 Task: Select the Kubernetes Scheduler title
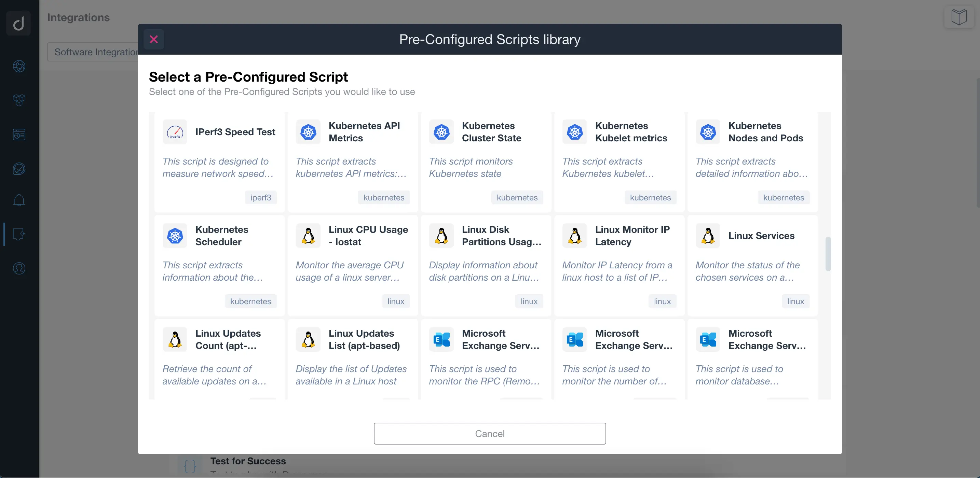tap(222, 236)
